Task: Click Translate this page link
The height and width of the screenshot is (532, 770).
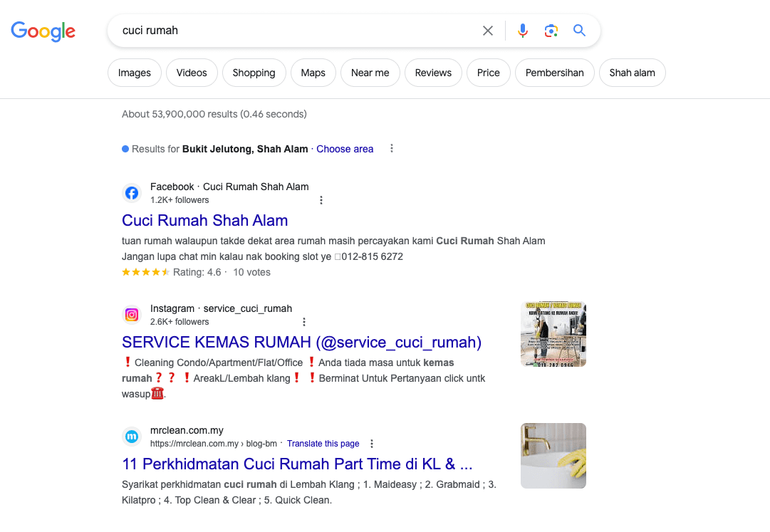Action: [x=323, y=444]
